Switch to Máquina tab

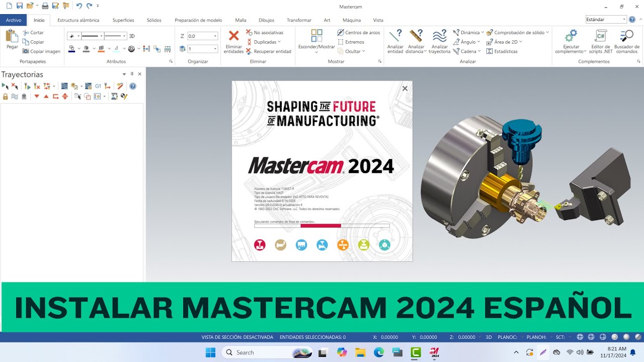click(352, 20)
